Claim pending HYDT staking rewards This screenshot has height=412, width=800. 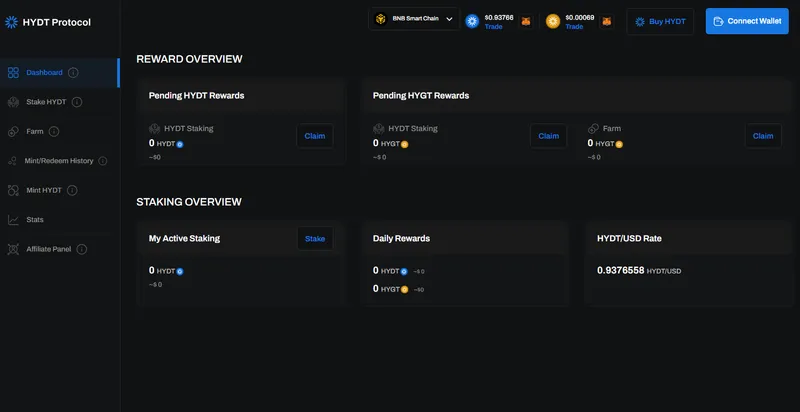click(315, 136)
